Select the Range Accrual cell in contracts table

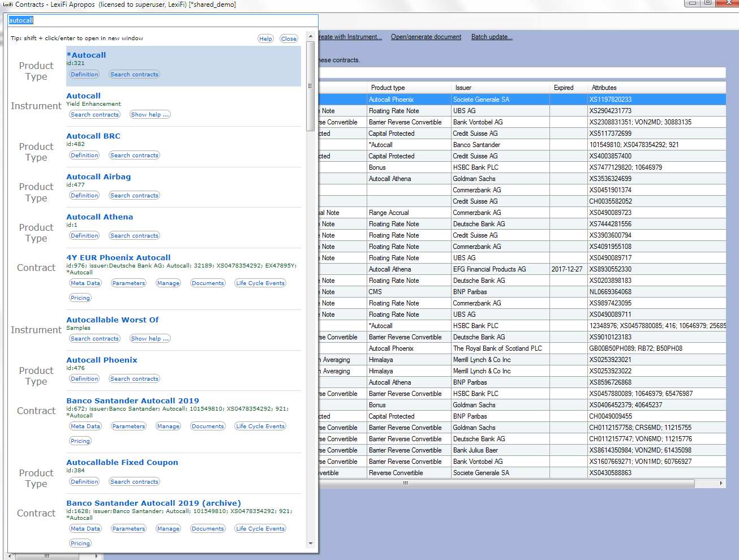(409, 213)
